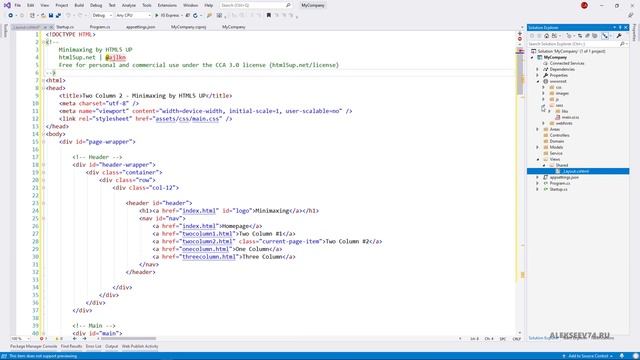Screen dimensions: 640x360
Task: Collapse the head element at line 8
Action: coord(44,88)
